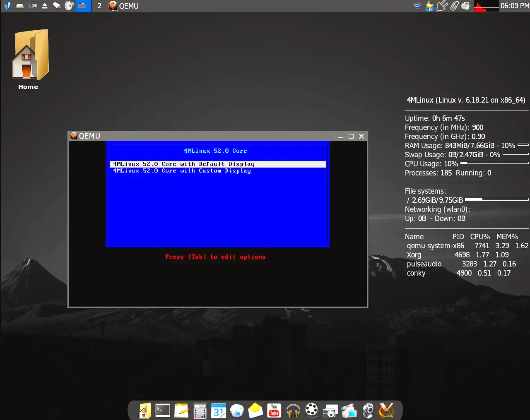This screenshot has width=530, height=420.
Task: Click the 06:09 PM clock
Action: click(x=515, y=6)
